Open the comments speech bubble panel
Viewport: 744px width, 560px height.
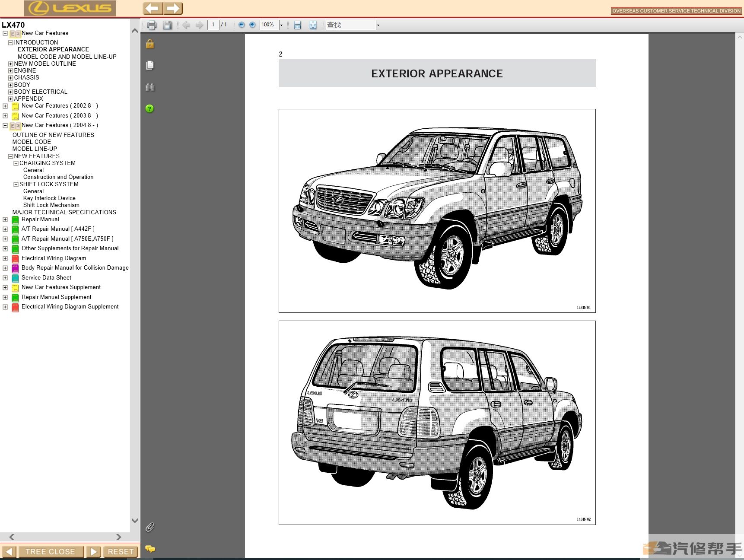[x=150, y=549]
